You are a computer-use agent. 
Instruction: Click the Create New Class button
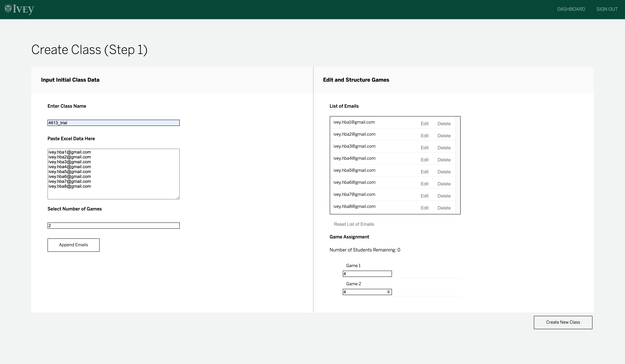(563, 322)
